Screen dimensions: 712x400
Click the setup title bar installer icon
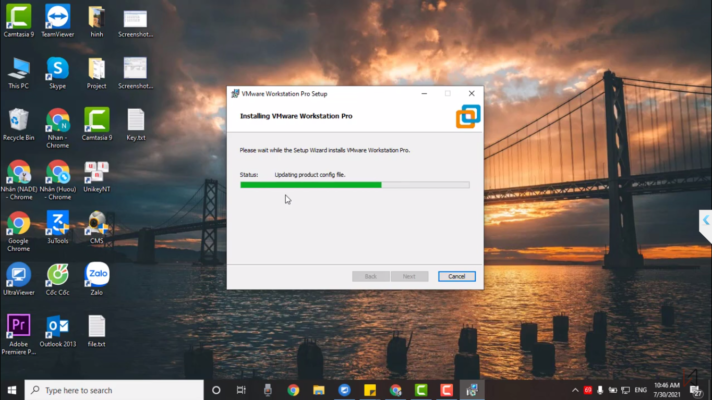[x=235, y=94]
